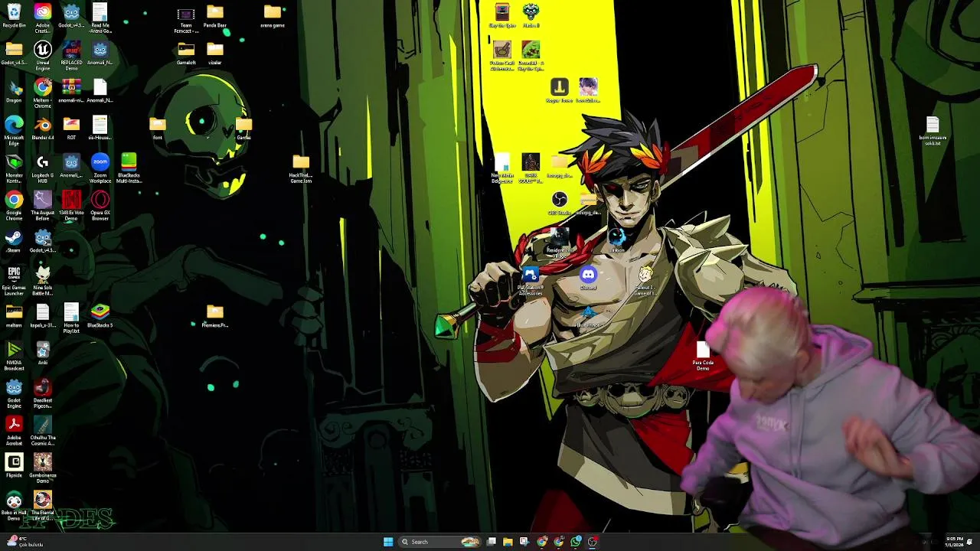Open the Gameloft folder on desktop
This screenshot has height=551, width=980.
186,54
